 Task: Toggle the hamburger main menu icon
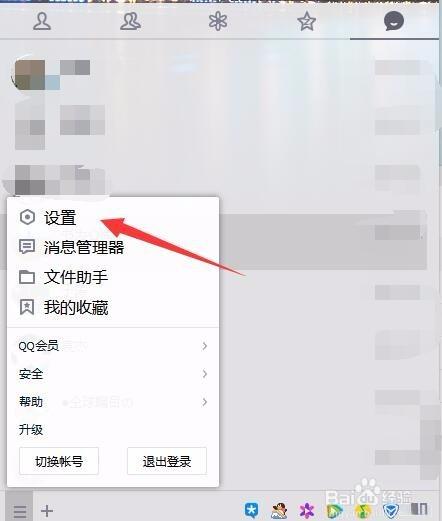click(x=20, y=510)
